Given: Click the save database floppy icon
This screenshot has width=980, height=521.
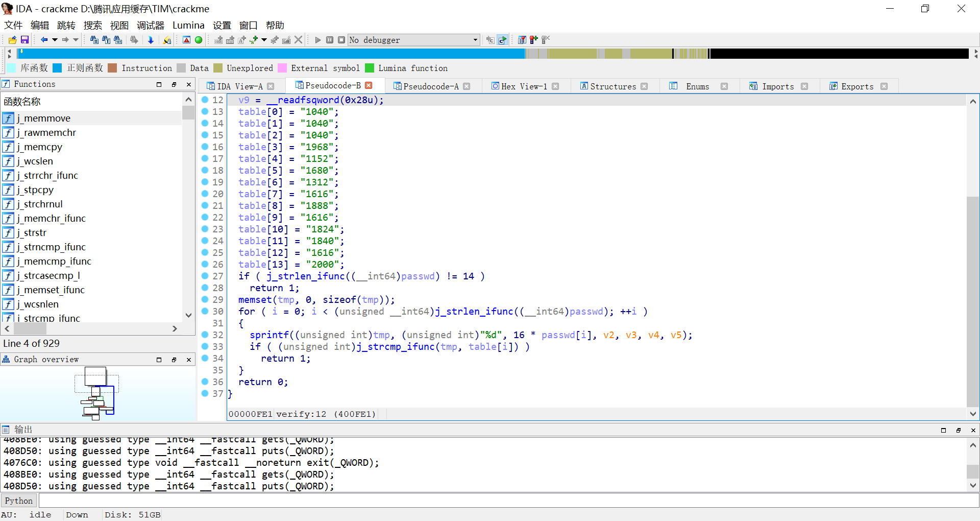Looking at the screenshot, I should point(24,40).
